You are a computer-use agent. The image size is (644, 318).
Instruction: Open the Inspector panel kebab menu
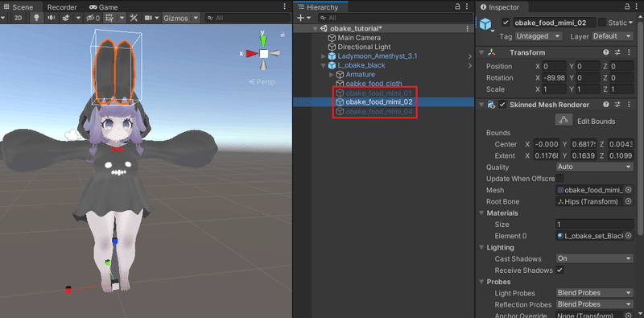pos(637,7)
